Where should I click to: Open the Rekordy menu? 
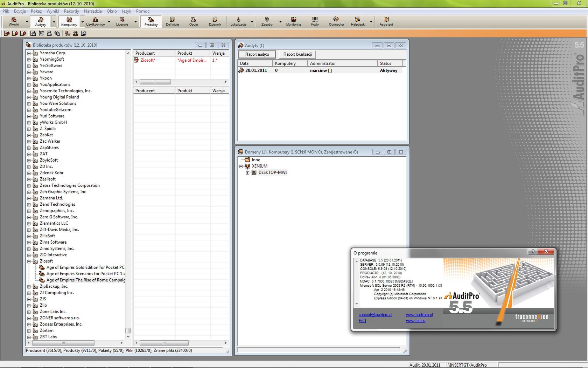pos(71,11)
